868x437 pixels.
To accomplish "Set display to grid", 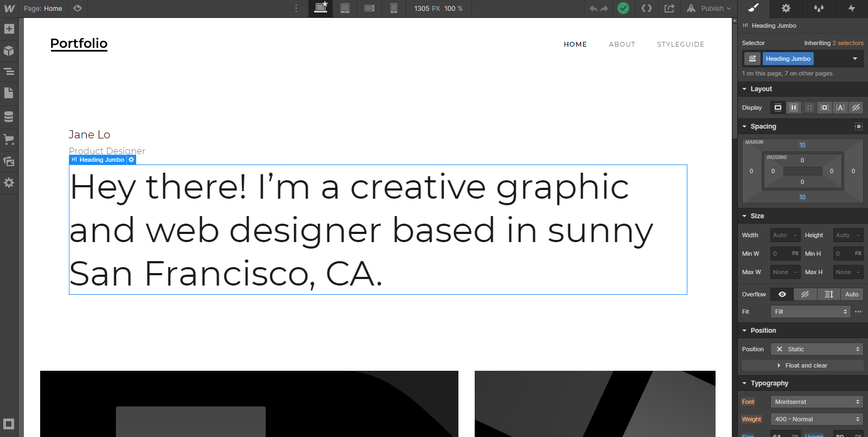I will (x=809, y=107).
